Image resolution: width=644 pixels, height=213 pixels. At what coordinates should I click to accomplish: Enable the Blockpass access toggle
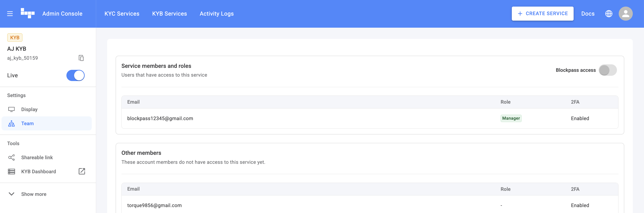pyautogui.click(x=607, y=70)
